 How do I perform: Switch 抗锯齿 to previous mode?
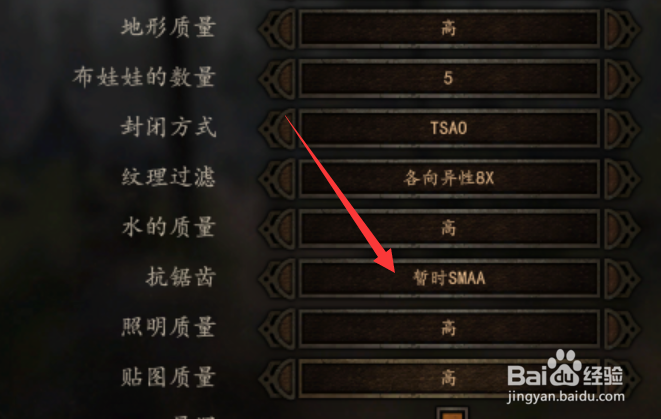tap(277, 278)
